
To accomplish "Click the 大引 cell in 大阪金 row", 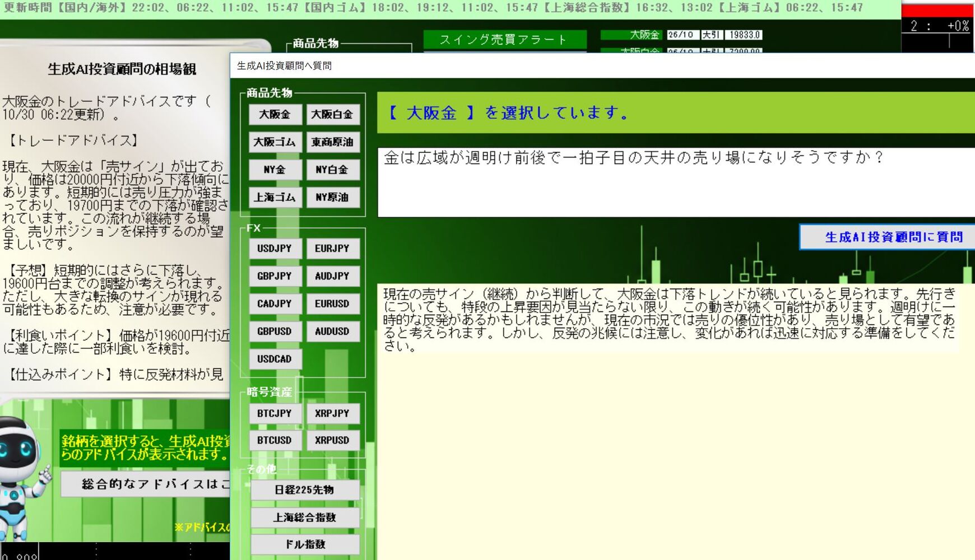I will 711,35.
